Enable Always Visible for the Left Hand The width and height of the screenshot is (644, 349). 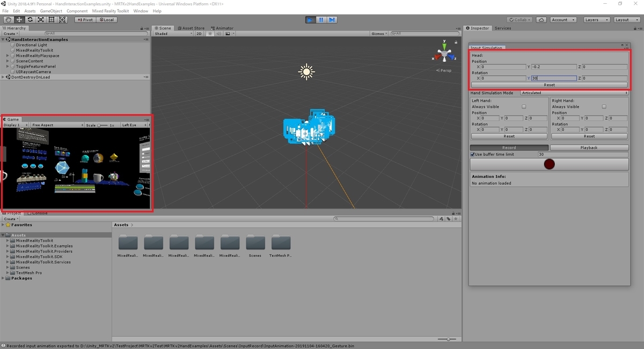pos(523,106)
